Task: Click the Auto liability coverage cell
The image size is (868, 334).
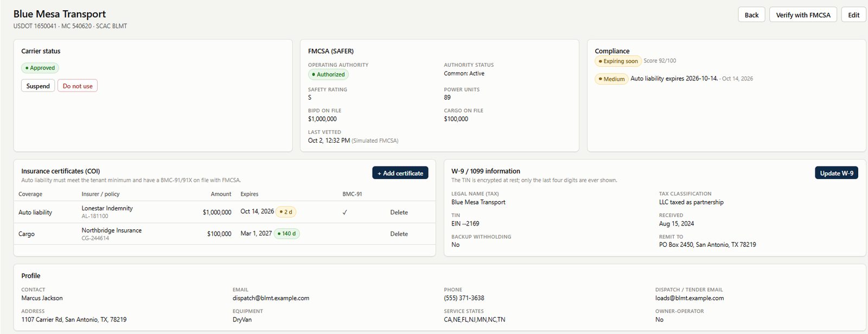Action: pyautogui.click(x=35, y=213)
